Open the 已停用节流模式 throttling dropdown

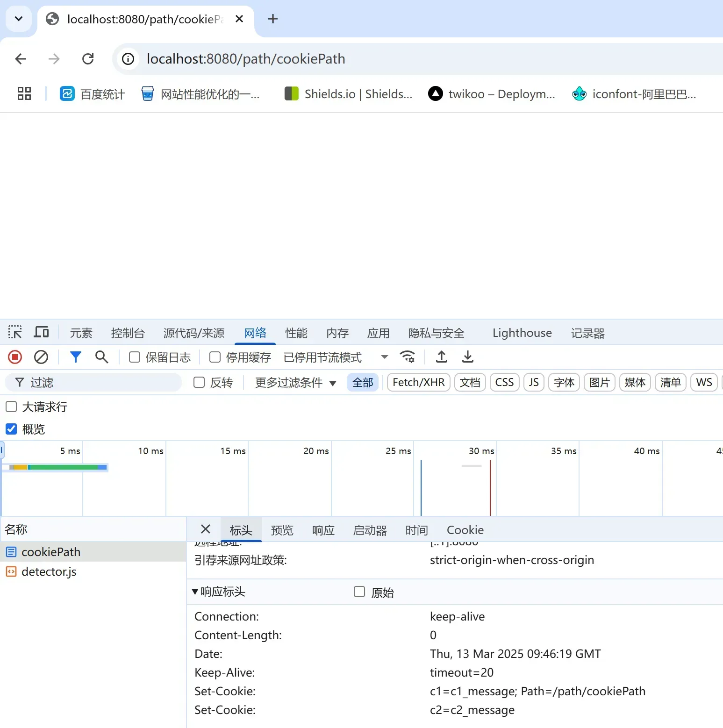336,357
